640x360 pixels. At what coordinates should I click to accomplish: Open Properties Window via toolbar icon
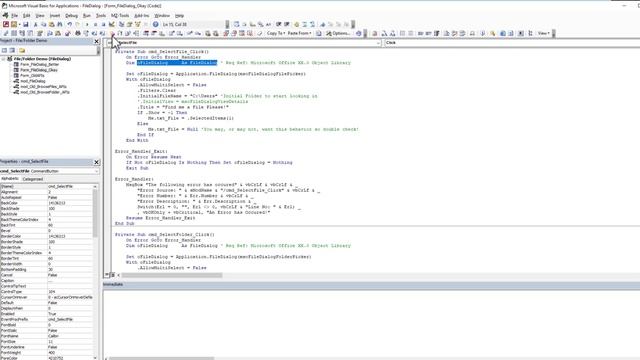pyautogui.click(x=129, y=24)
